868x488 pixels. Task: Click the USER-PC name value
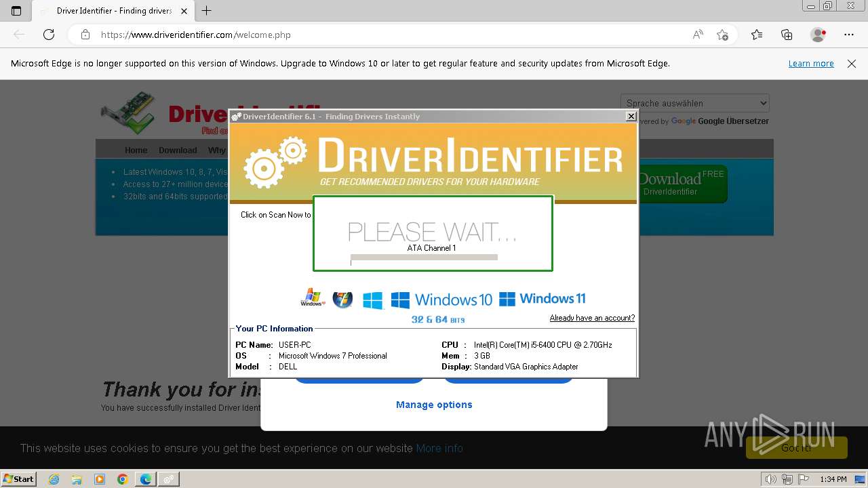[295, 345]
